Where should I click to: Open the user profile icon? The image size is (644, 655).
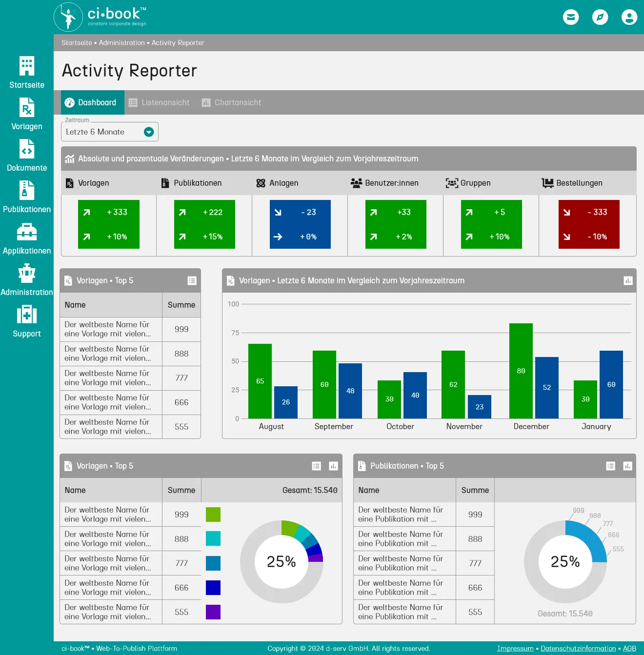[629, 18]
